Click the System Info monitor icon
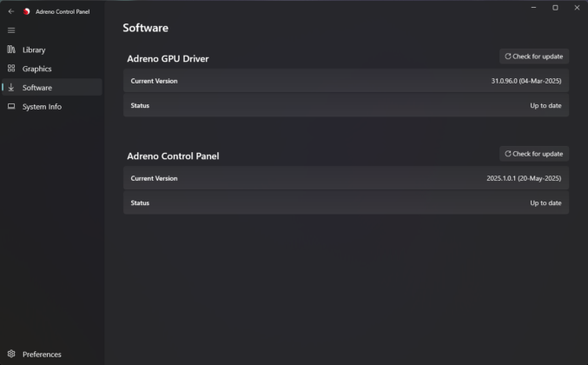588x365 pixels. pyautogui.click(x=11, y=107)
